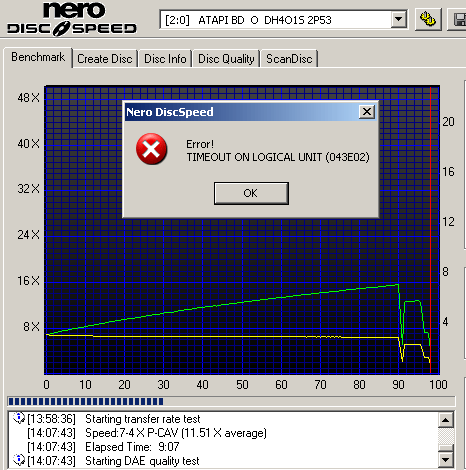This screenshot has height=470, width=466.
Task: Click the 100 label on the horizontal axis
Action: tap(438, 385)
